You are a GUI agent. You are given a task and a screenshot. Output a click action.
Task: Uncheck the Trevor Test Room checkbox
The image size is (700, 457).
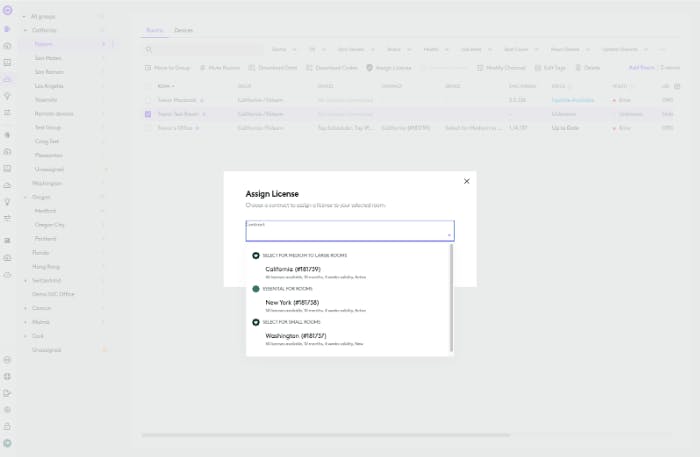coord(148,114)
